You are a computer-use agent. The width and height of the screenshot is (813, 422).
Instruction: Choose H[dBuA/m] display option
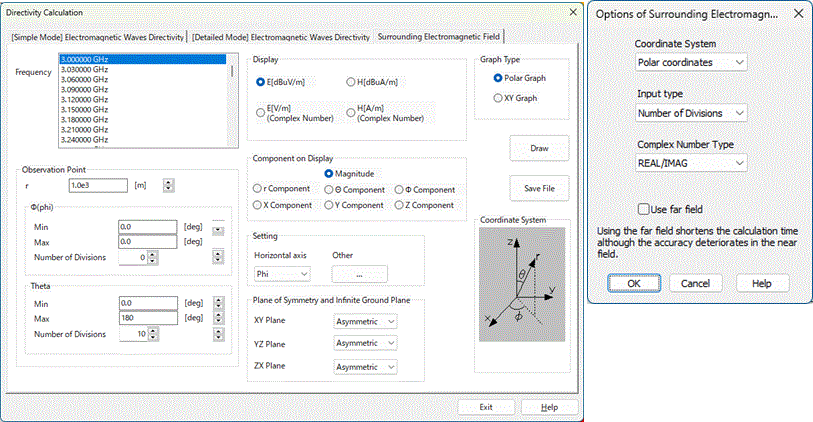350,82
